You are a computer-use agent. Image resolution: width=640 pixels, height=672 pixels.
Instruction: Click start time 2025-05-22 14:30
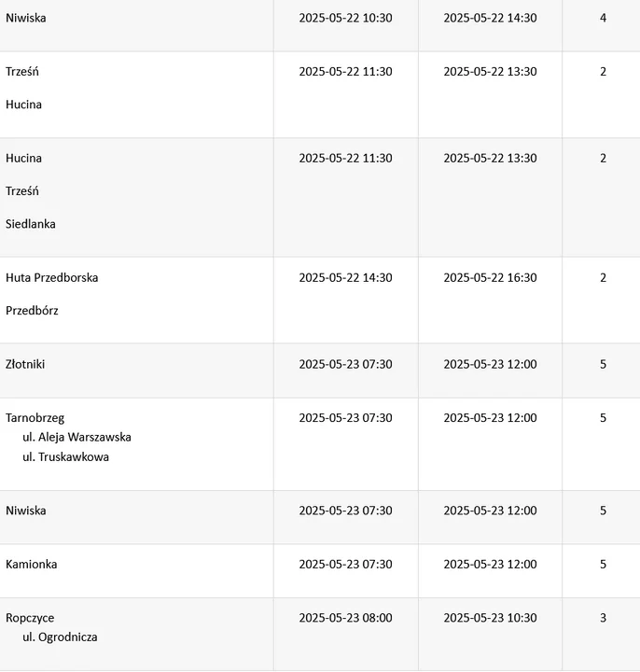coord(346,278)
